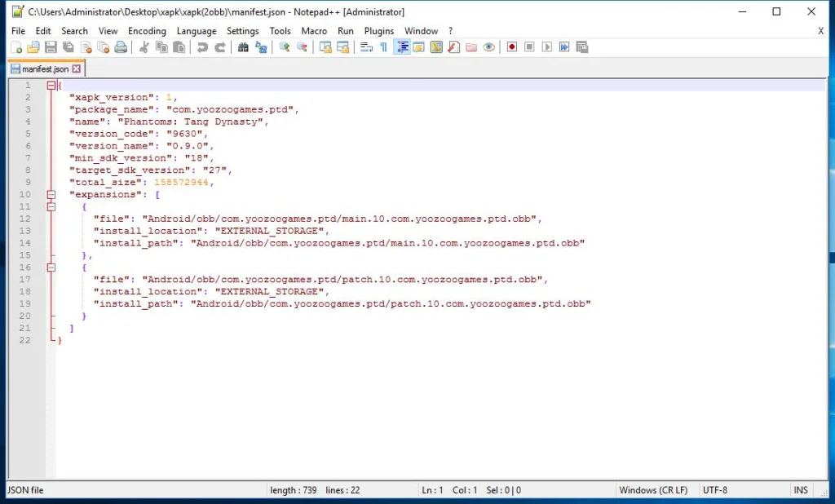Open the Macro menu
835x504 pixels.
coord(314,31)
